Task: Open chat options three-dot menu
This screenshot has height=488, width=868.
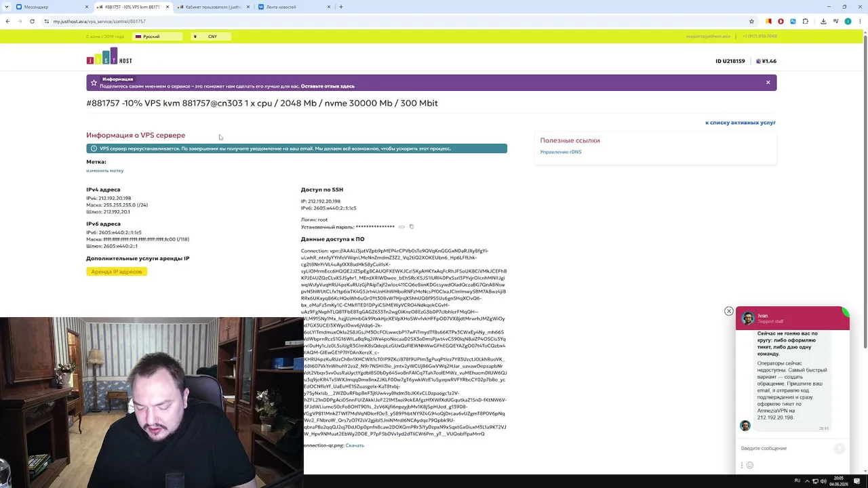Action: tap(742, 465)
